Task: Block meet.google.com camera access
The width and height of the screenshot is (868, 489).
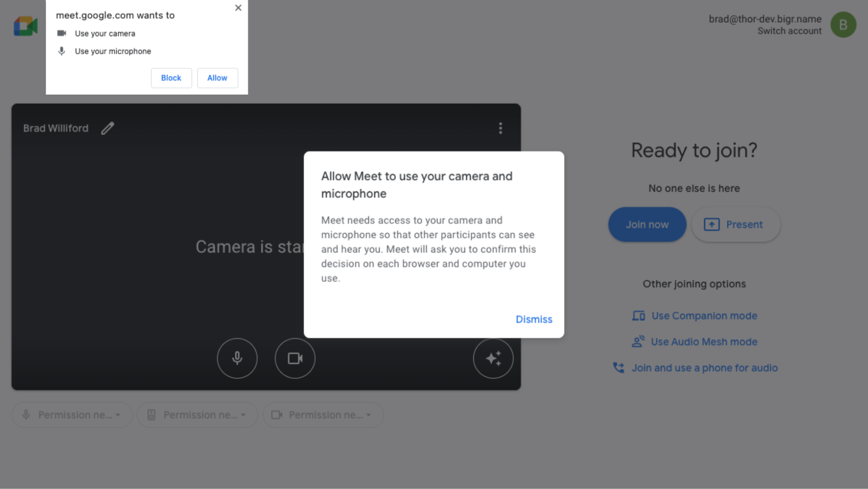Action: [171, 78]
